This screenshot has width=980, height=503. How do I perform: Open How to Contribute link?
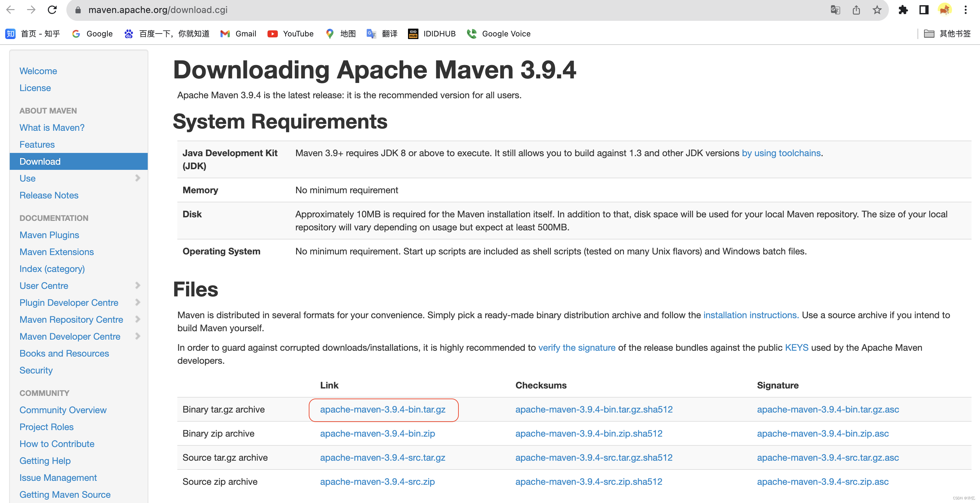click(x=57, y=444)
